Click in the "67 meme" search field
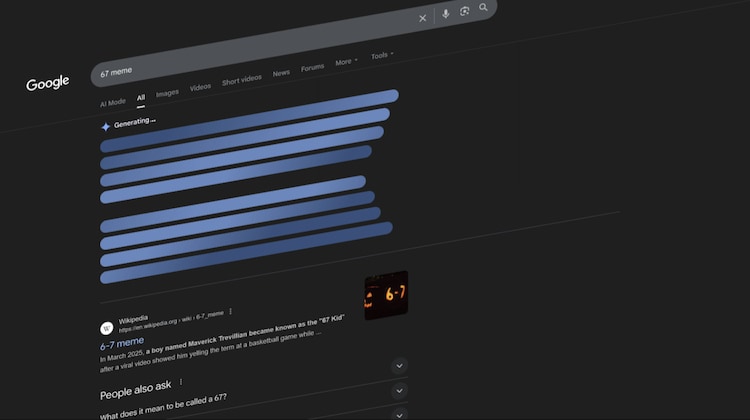This screenshot has width=750, height=420. (x=250, y=50)
